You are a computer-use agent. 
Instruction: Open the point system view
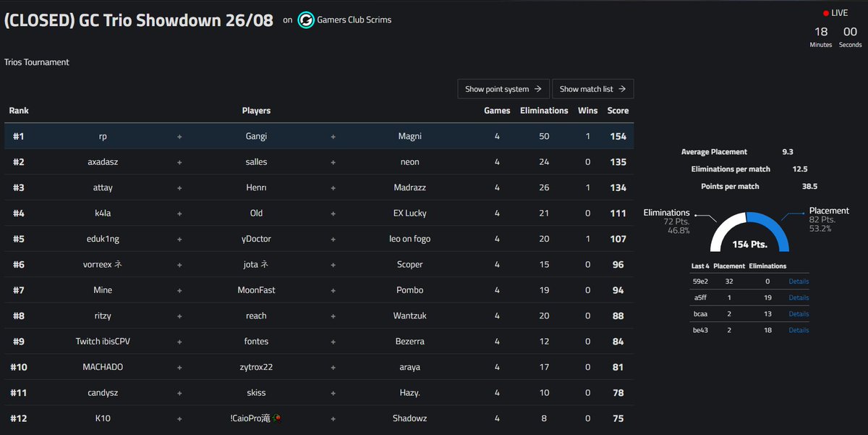pyautogui.click(x=503, y=88)
